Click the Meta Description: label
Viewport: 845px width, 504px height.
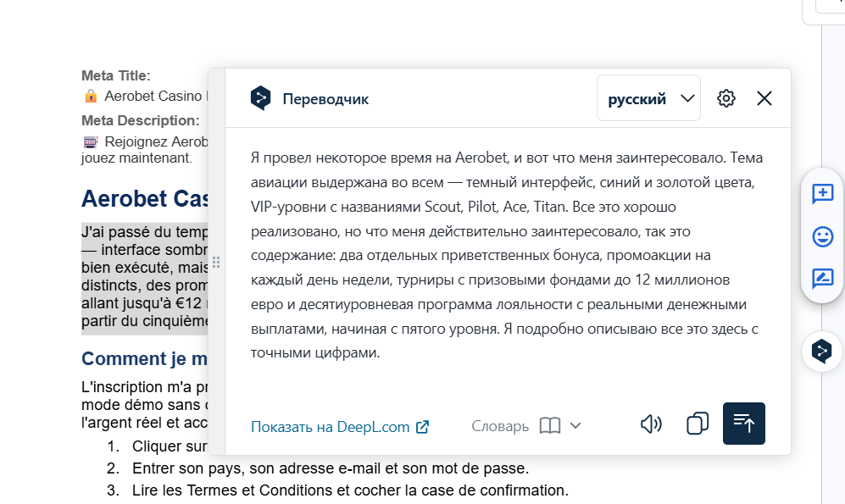pyautogui.click(x=140, y=120)
